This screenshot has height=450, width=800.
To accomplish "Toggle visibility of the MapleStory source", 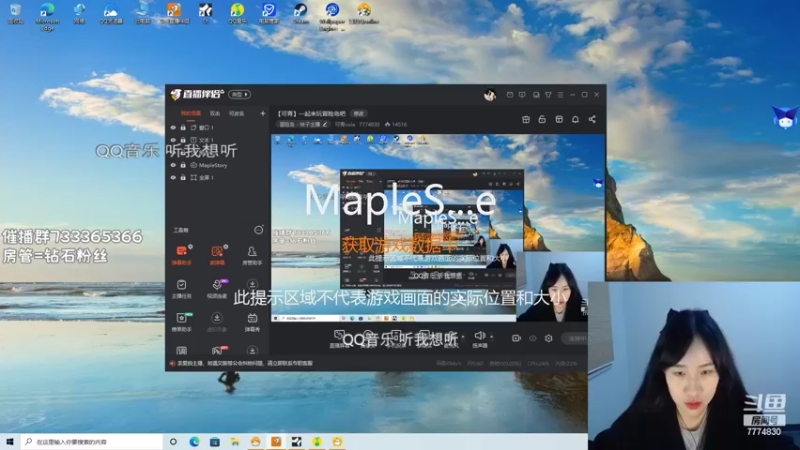I will (x=173, y=165).
